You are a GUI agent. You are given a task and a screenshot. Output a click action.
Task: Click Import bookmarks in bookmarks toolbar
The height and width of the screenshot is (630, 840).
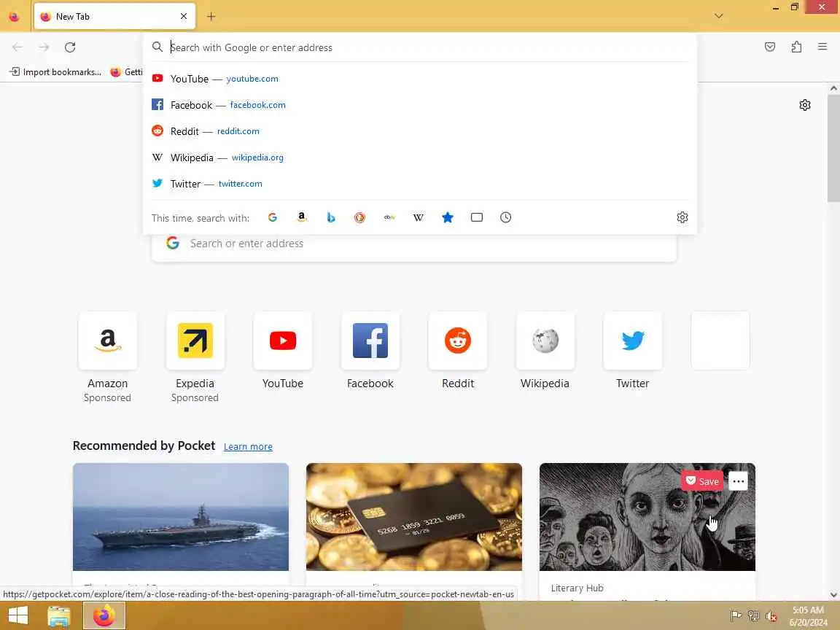(x=55, y=71)
